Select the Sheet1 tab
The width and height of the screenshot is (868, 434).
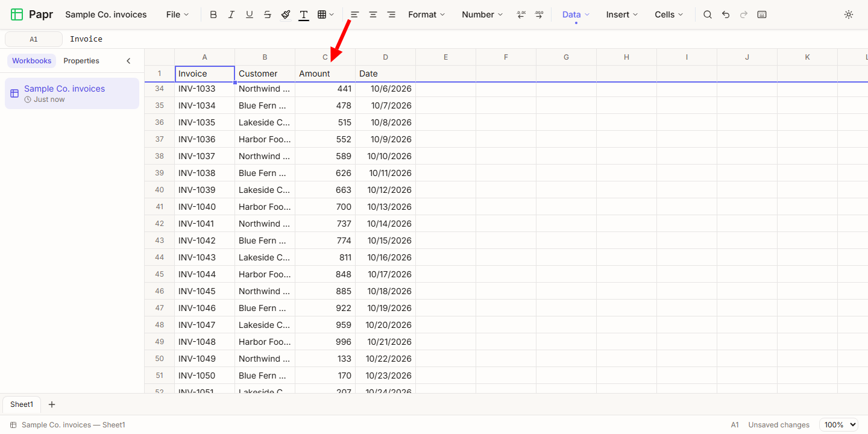(22, 404)
